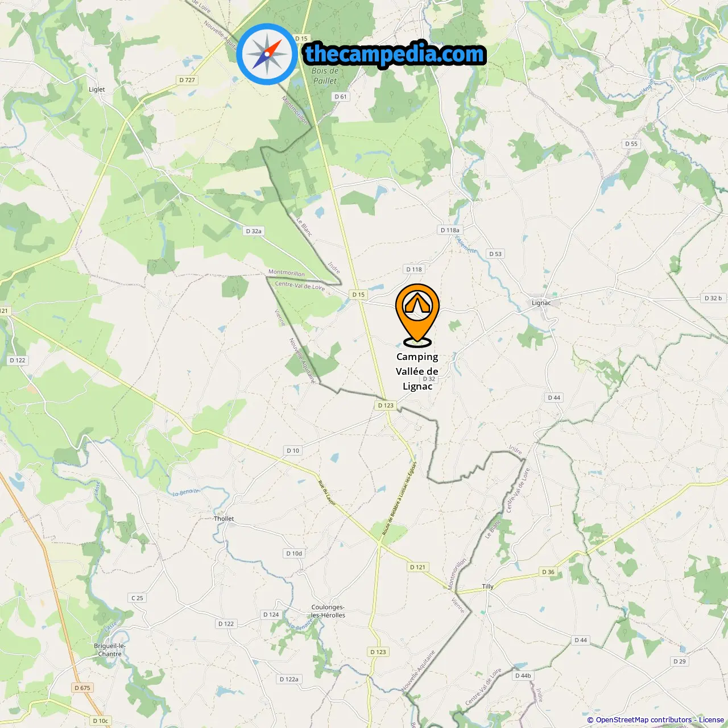Click the D 32a road shield

point(254,231)
